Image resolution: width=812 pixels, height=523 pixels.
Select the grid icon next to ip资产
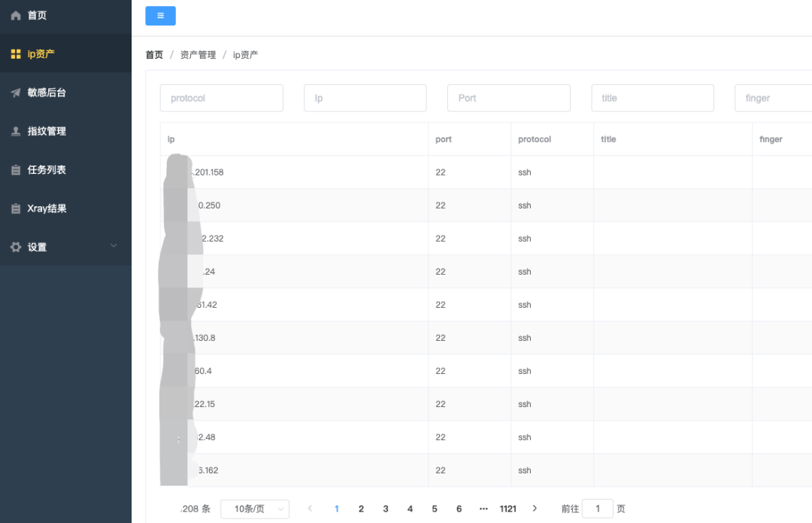pos(16,53)
